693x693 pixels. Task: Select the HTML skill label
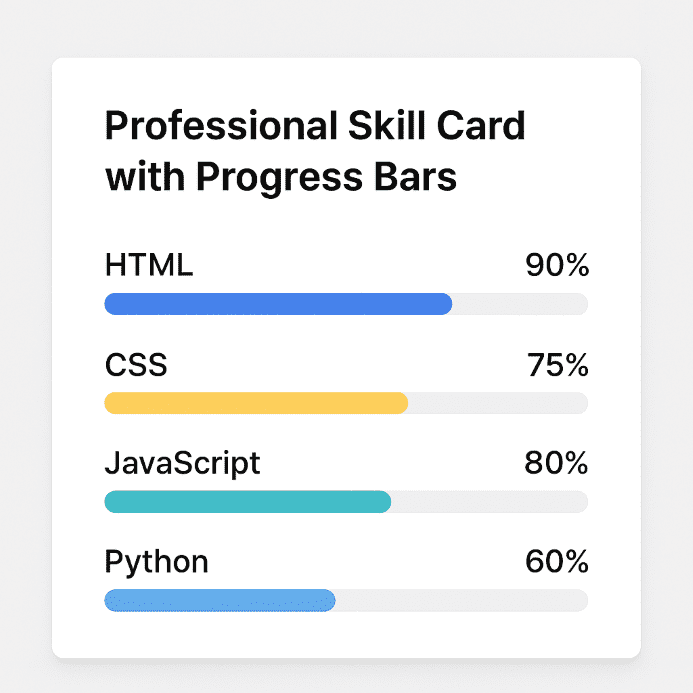pos(149,266)
